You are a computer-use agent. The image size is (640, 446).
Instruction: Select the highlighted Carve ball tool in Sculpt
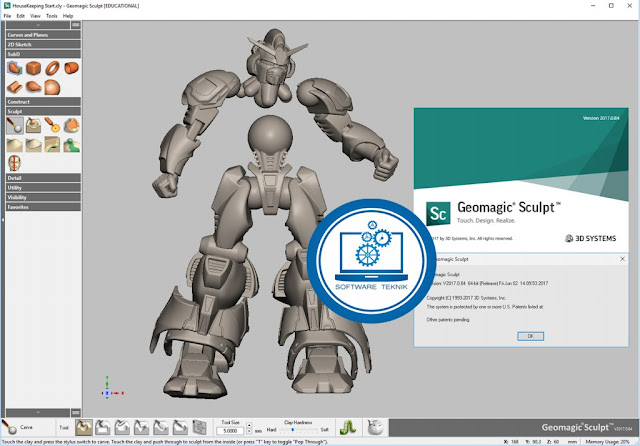pos(15,126)
